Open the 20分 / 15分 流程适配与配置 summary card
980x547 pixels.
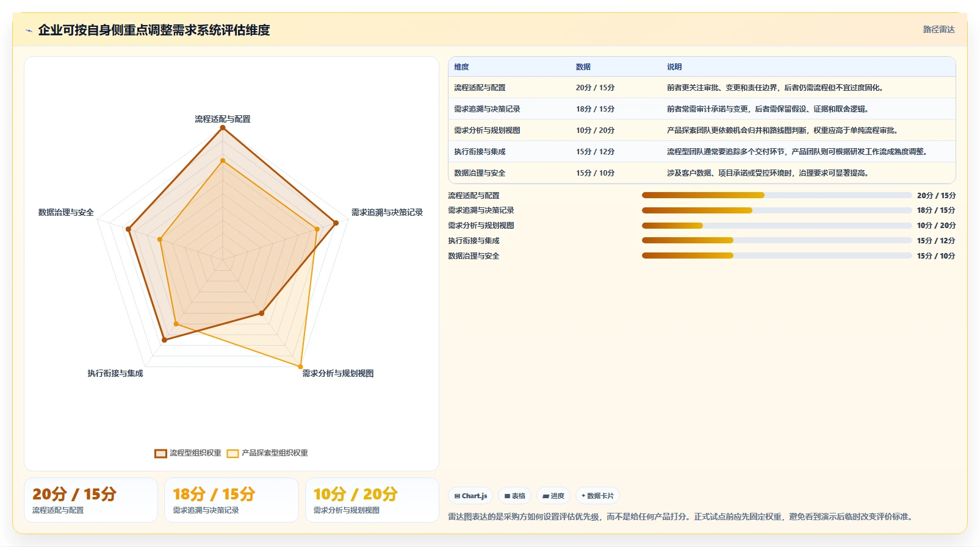click(91, 500)
